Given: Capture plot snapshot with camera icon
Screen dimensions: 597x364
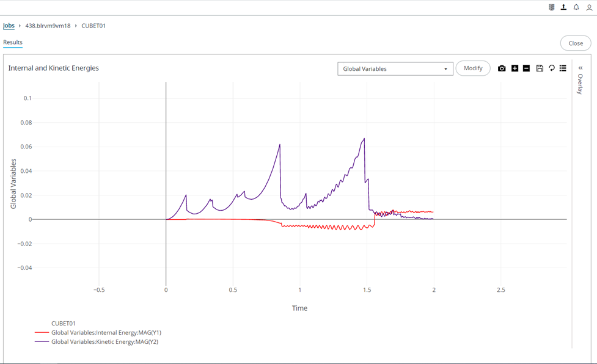Looking at the screenshot, I should click(x=502, y=68).
